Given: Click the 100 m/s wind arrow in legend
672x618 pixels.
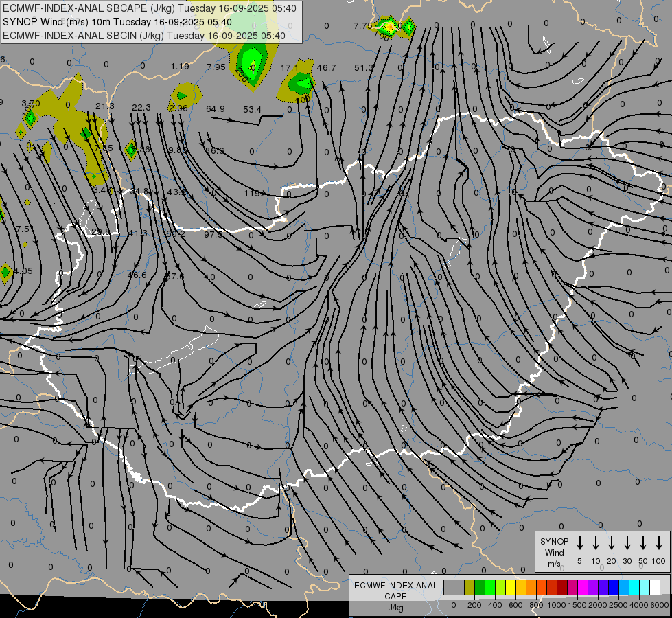Looking at the screenshot, I should pyautogui.click(x=659, y=543).
